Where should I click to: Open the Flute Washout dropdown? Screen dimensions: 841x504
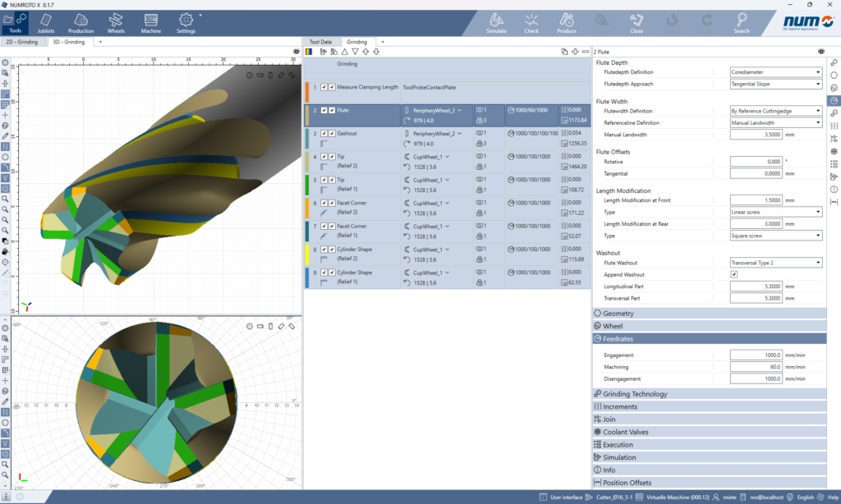pyautogui.click(x=775, y=263)
